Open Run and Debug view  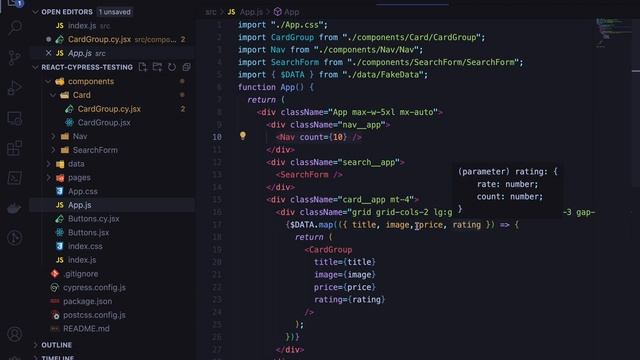[15, 87]
